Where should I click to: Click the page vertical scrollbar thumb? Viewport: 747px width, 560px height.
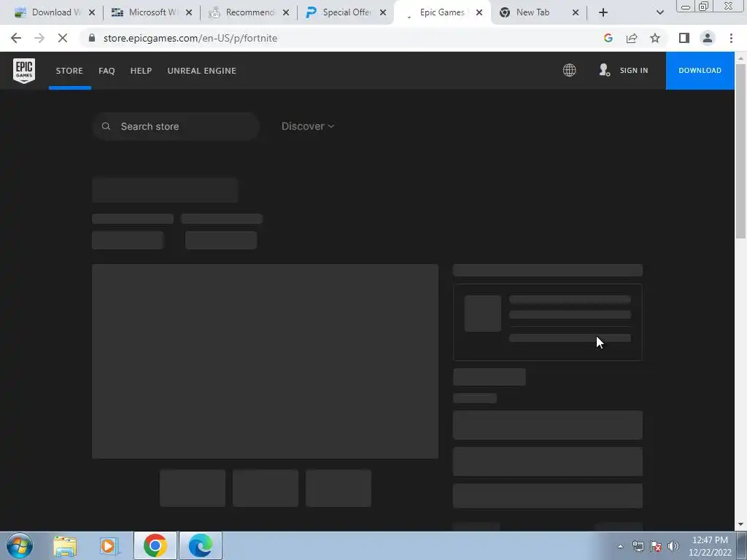pos(740,151)
